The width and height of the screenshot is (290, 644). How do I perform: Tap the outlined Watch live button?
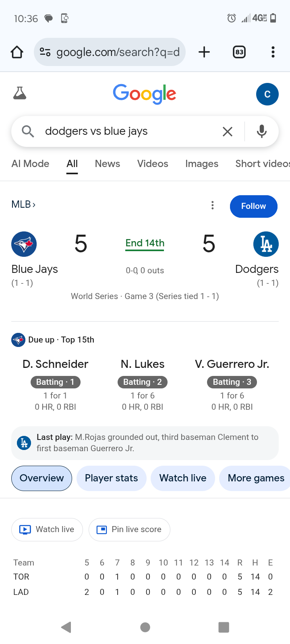click(47, 529)
